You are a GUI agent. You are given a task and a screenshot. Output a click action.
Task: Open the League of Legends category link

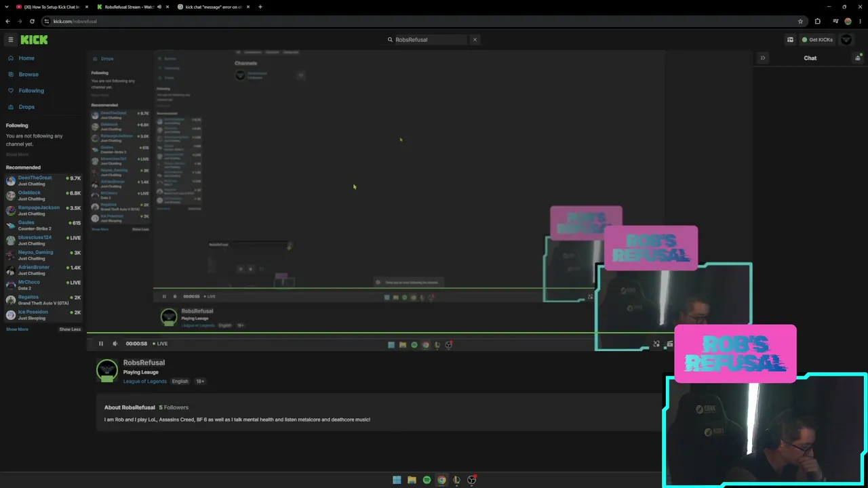pyautogui.click(x=145, y=382)
